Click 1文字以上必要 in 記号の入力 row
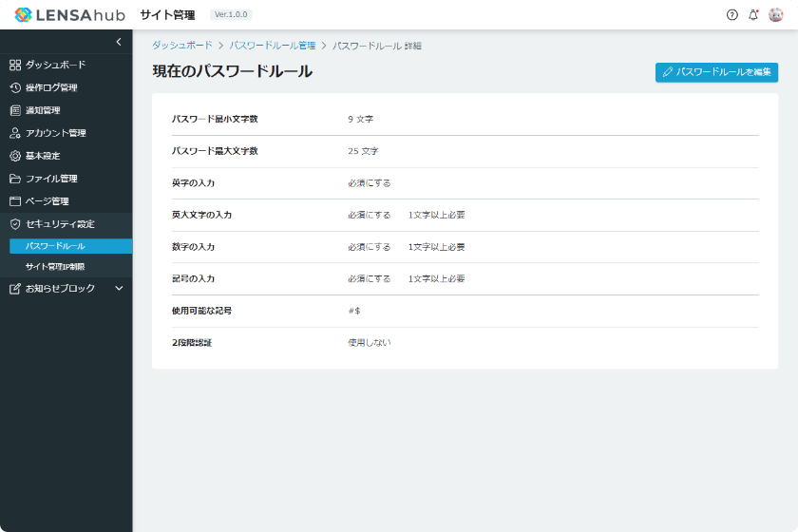The image size is (798, 532). [x=437, y=279]
